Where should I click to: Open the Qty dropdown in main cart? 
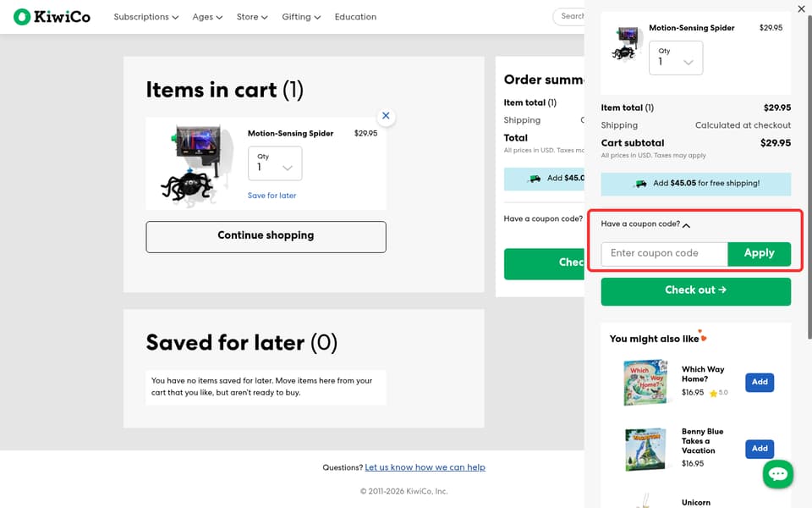pos(275,163)
